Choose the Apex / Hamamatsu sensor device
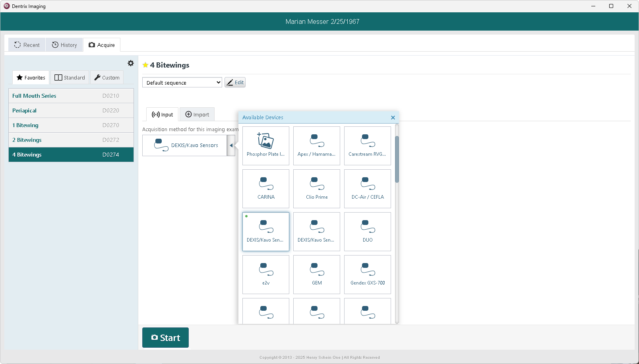The height and width of the screenshot is (364, 639). (316, 145)
